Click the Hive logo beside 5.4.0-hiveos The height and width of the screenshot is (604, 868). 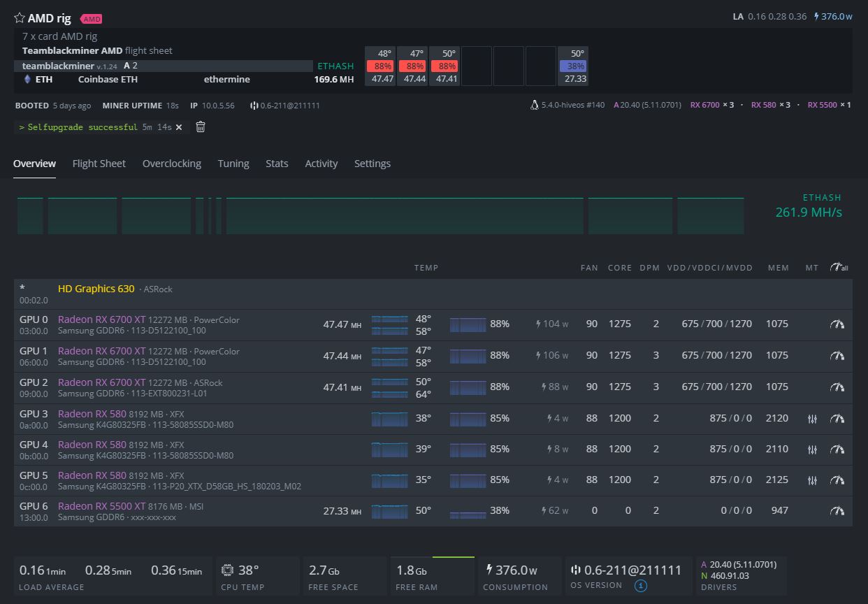pyautogui.click(x=533, y=104)
